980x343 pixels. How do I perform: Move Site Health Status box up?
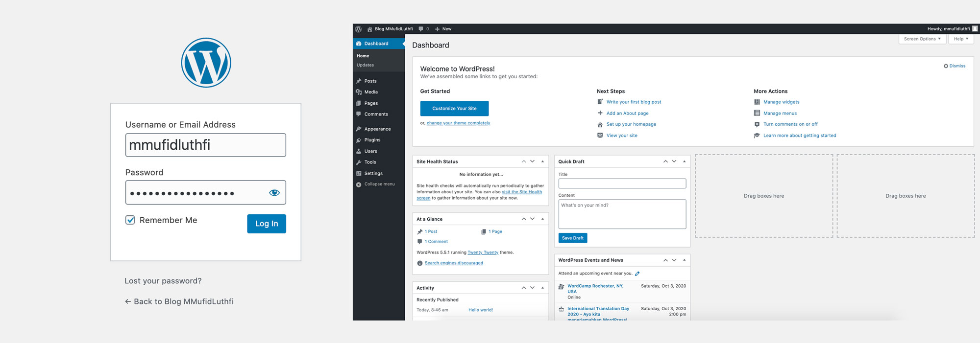tap(524, 161)
